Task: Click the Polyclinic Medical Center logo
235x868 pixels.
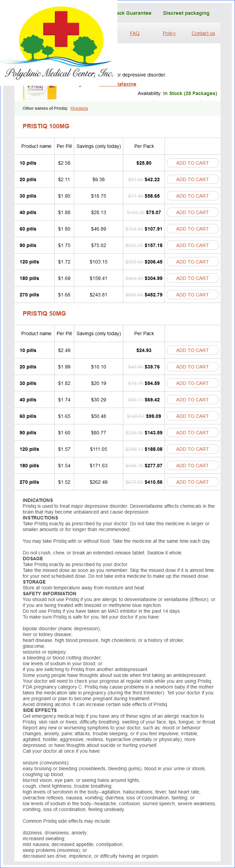Action: point(59,43)
